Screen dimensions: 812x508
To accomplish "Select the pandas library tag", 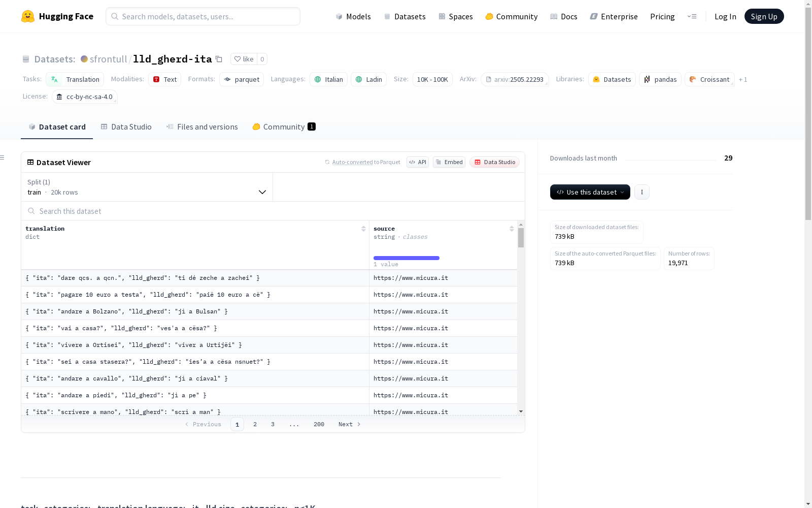I will point(660,79).
